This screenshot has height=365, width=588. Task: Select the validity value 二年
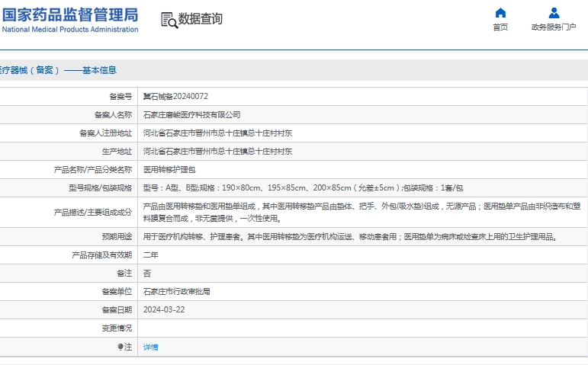pos(151,255)
